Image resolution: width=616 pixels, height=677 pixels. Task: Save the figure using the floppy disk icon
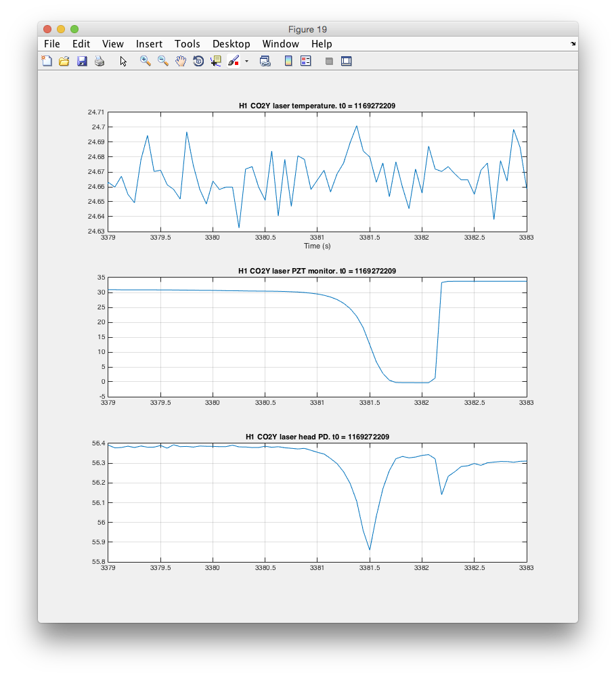click(82, 62)
